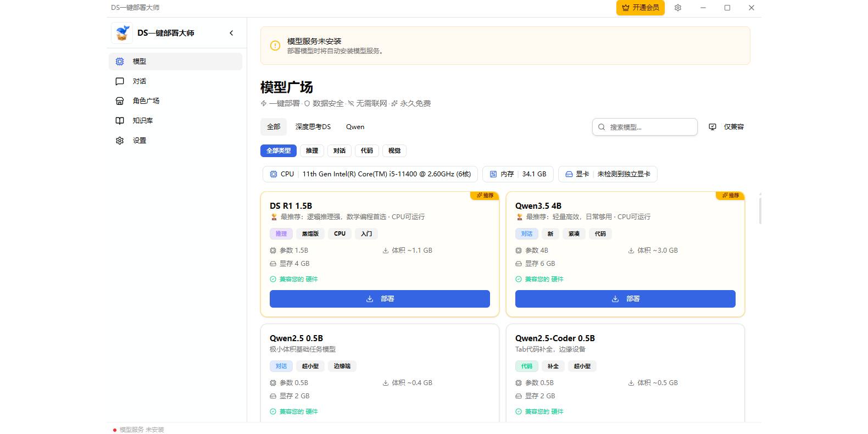Click the 模型服务 未安装 status indicator

click(138, 430)
